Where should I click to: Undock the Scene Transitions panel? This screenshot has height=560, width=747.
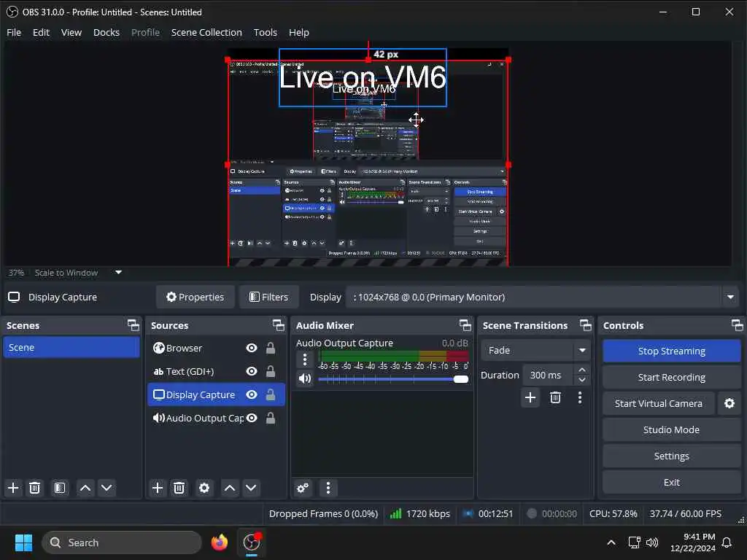586,325
